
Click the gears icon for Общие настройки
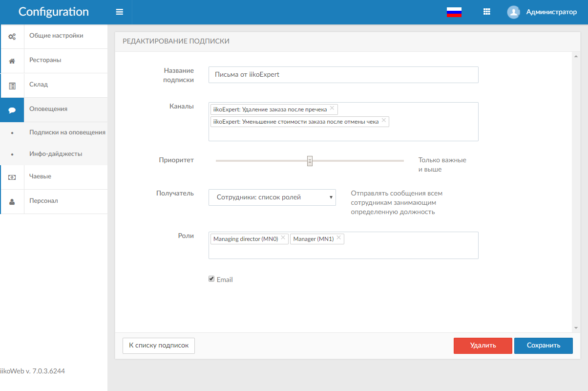12,36
